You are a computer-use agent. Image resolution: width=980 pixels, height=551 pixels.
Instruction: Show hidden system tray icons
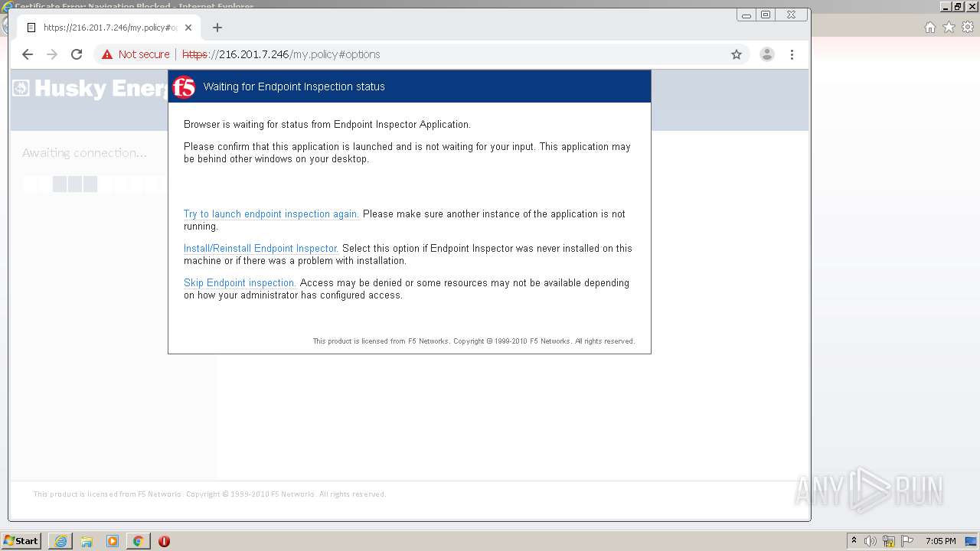pyautogui.click(x=854, y=541)
